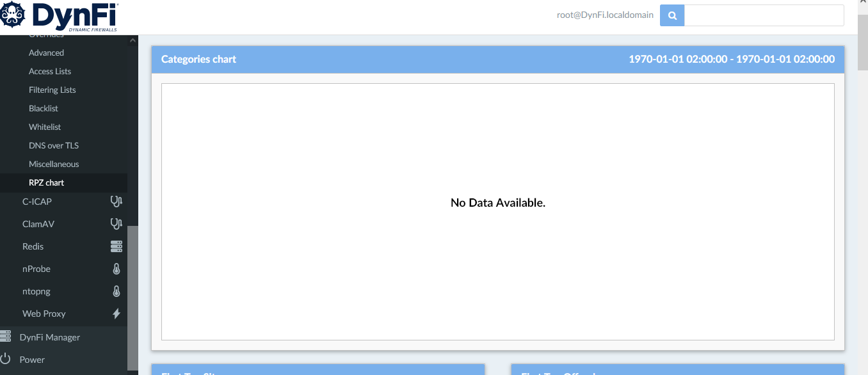Click the nProbe thermometer icon

[x=116, y=269]
